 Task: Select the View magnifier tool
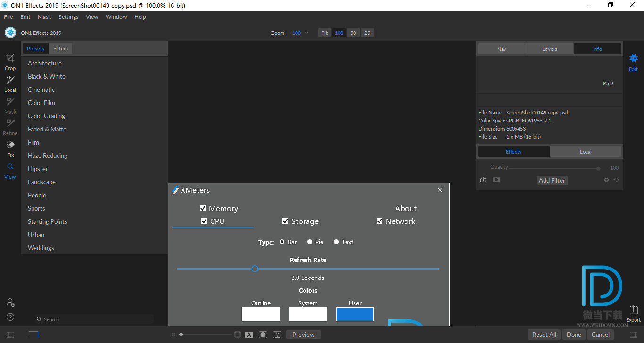(x=10, y=171)
